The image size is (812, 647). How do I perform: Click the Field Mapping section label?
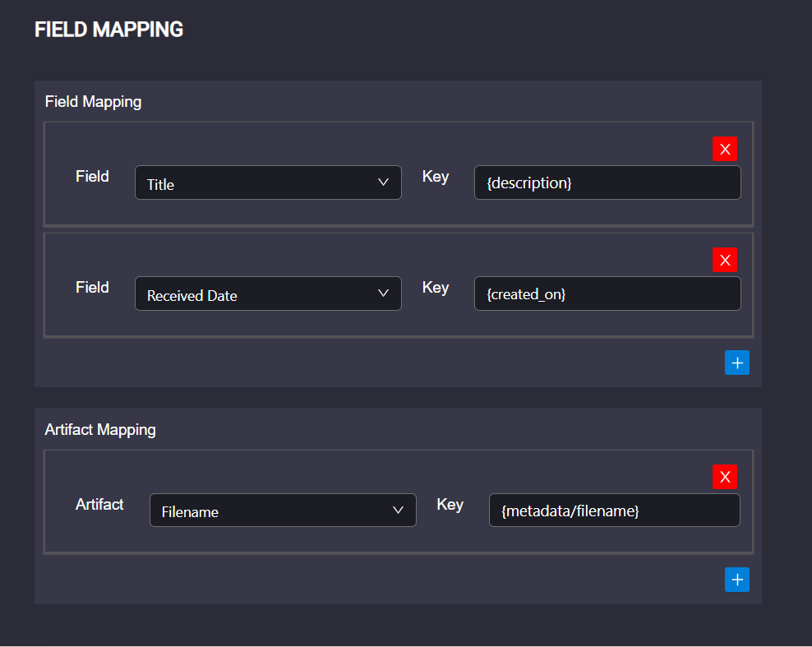93,102
